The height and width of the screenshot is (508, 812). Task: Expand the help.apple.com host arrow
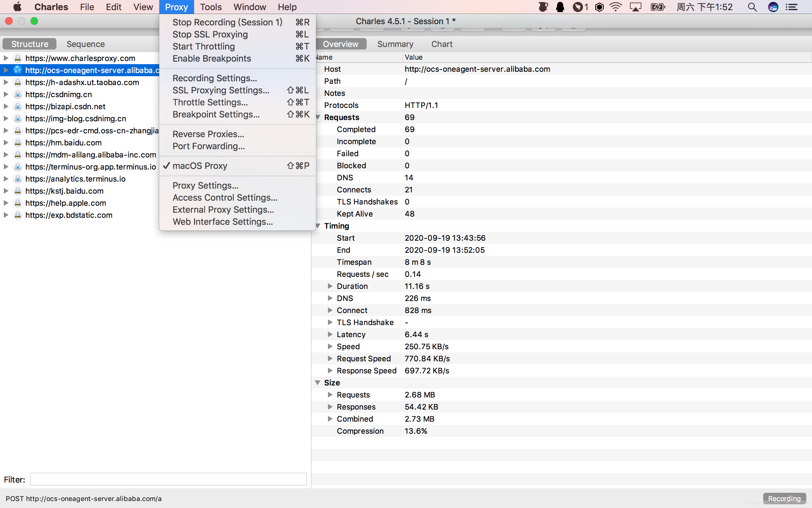(x=6, y=203)
